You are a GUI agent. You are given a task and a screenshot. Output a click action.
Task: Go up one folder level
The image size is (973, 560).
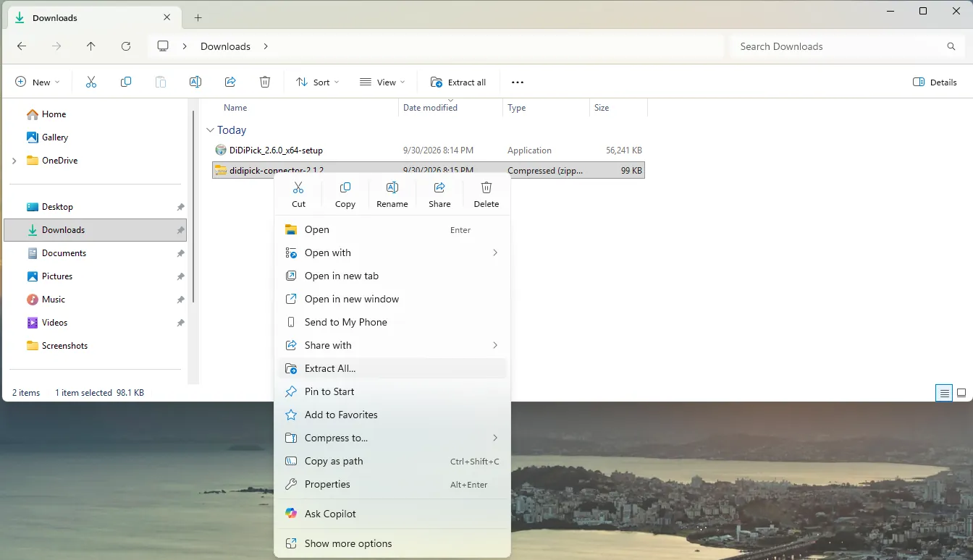90,46
